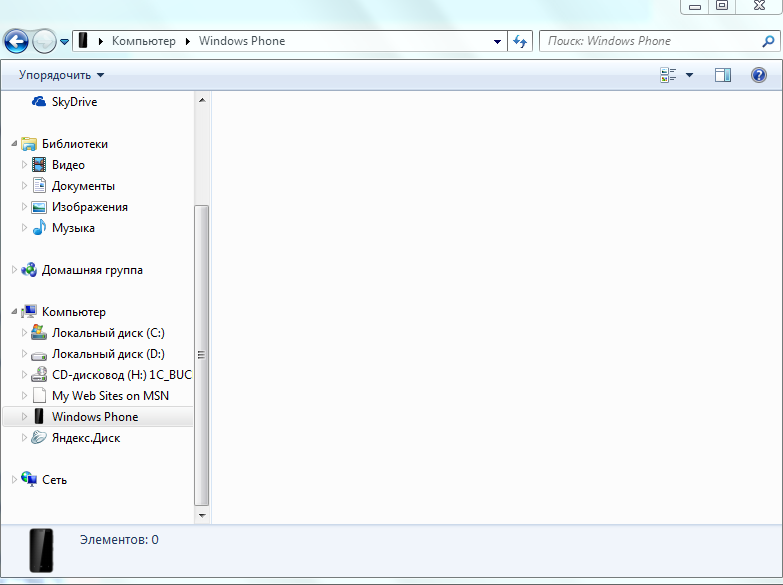Click the SkyDrive cloud icon
The height and width of the screenshot is (585, 783).
point(39,101)
